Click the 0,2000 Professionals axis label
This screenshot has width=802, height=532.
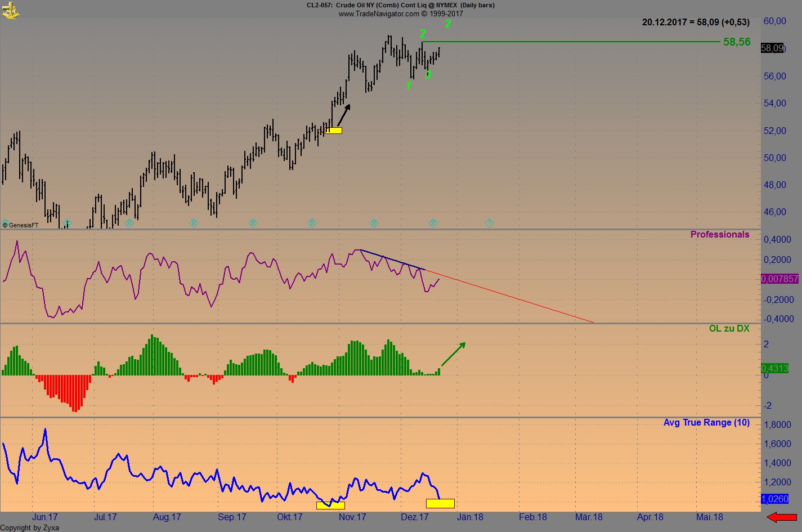(x=777, y=260)
